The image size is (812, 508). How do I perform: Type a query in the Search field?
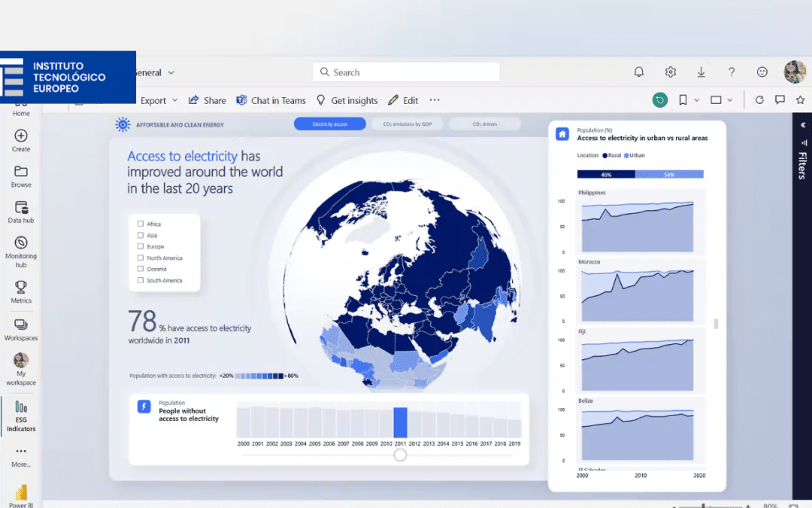[x=406, y=71]
